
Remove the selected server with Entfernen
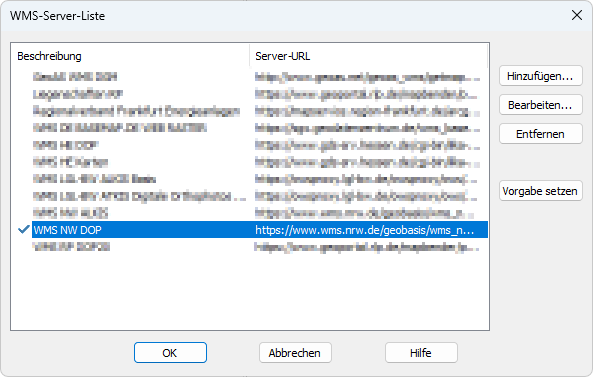[x=540, y=133]
